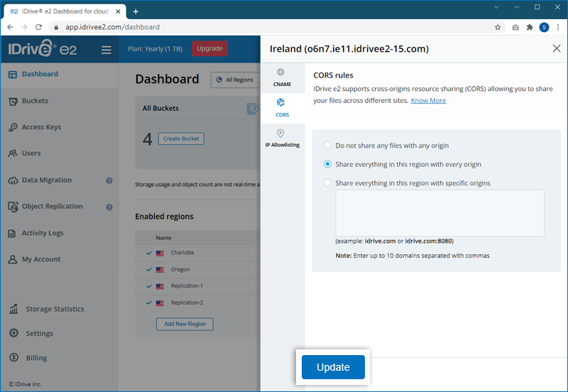The width and height of the screenshot is (568, 392).
Task: Click the Update button
Action: click(x=333, y=367)
